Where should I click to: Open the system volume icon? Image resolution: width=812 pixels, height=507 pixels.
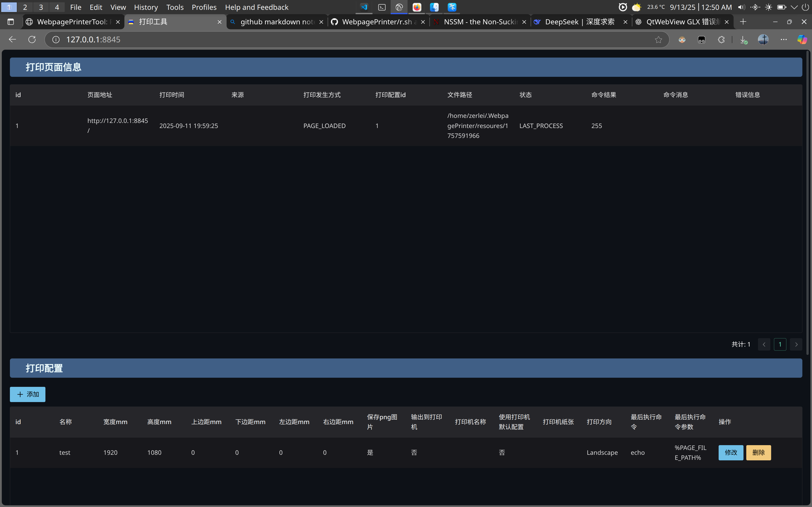[741, 7]
